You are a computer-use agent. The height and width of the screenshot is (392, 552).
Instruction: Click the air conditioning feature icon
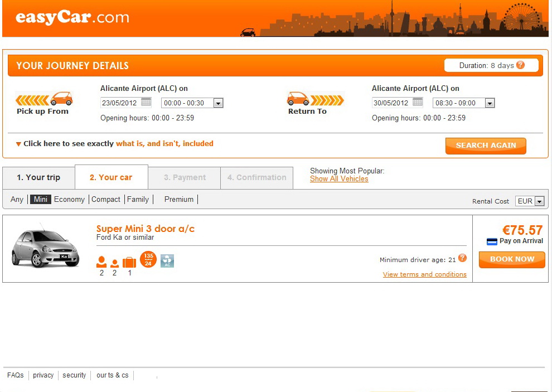[167, 260]
